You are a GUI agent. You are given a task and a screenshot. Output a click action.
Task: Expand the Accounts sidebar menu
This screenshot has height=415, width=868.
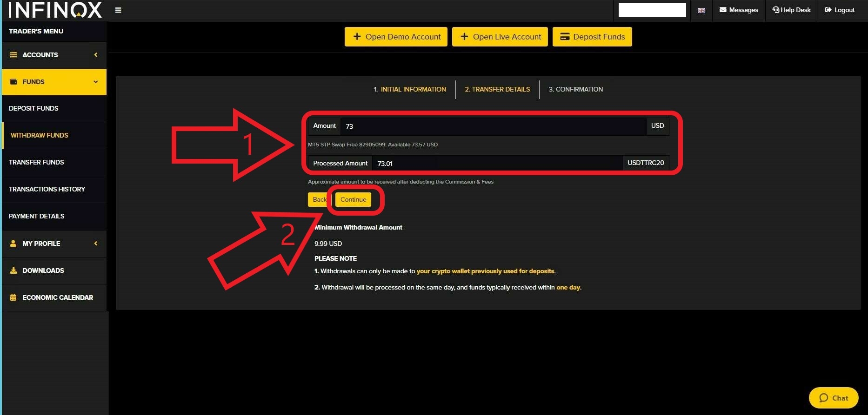pos(54,55)
